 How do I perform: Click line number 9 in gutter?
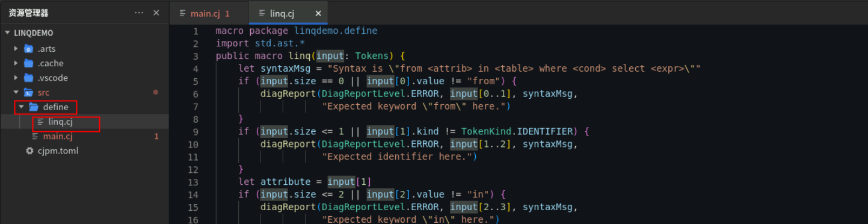tap(195, 131)
